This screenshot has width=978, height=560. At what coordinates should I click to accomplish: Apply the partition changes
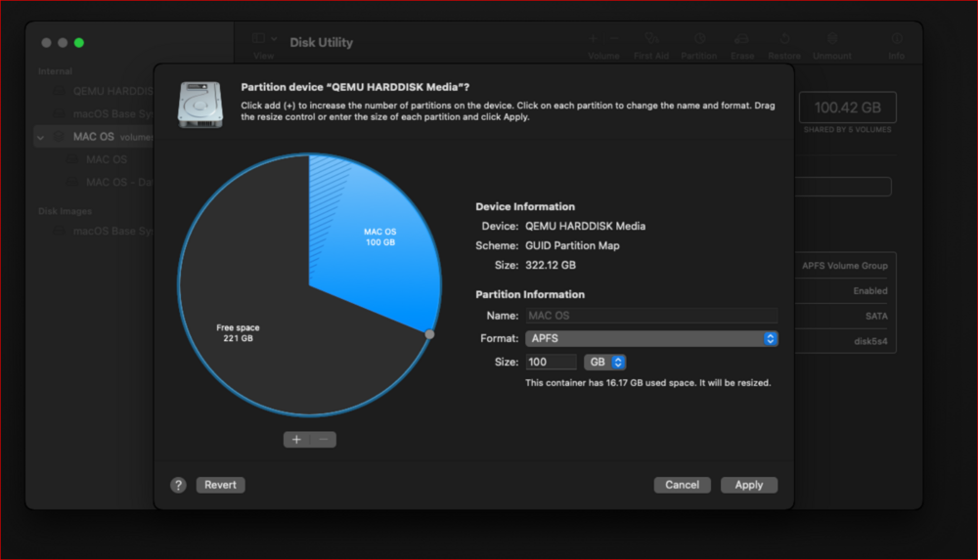748,485
